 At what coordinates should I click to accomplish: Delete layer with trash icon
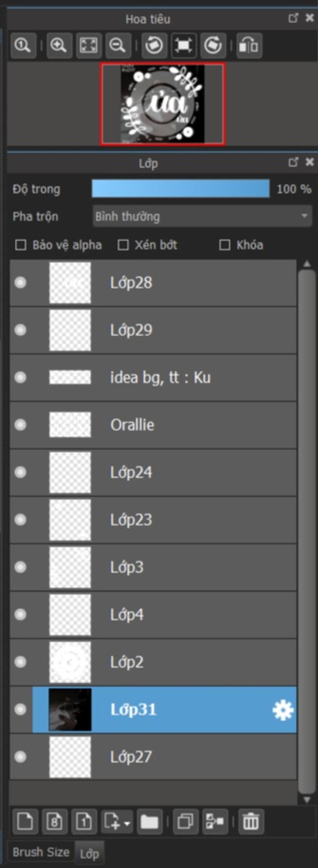click(x=251, y=821)
